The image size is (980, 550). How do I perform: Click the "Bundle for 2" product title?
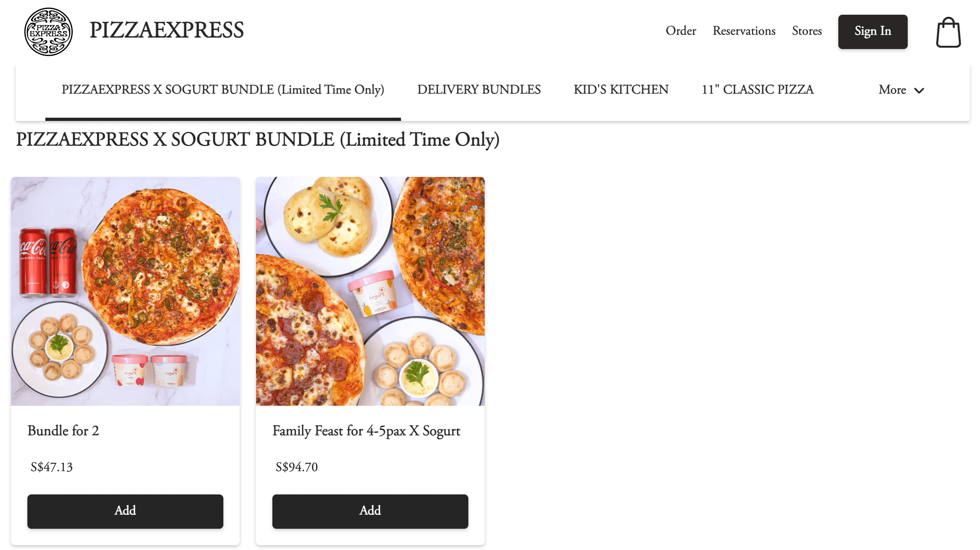63,431
